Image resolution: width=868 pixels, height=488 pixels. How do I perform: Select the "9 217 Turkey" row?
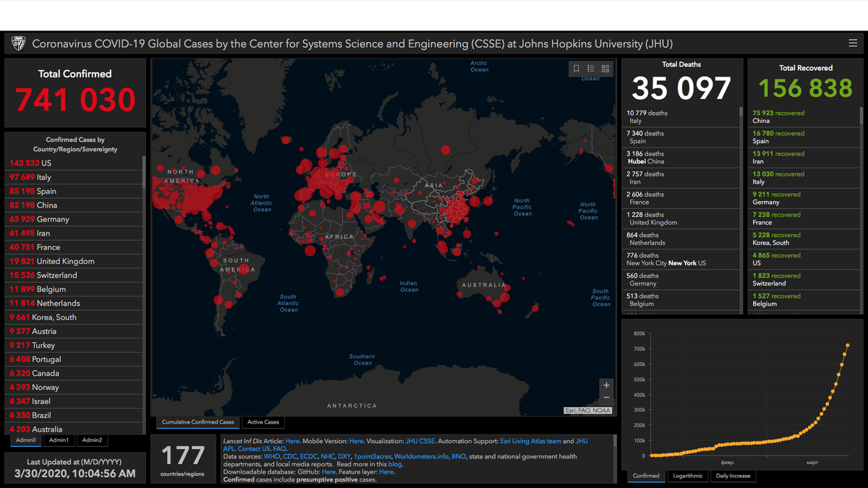[75, 346]
